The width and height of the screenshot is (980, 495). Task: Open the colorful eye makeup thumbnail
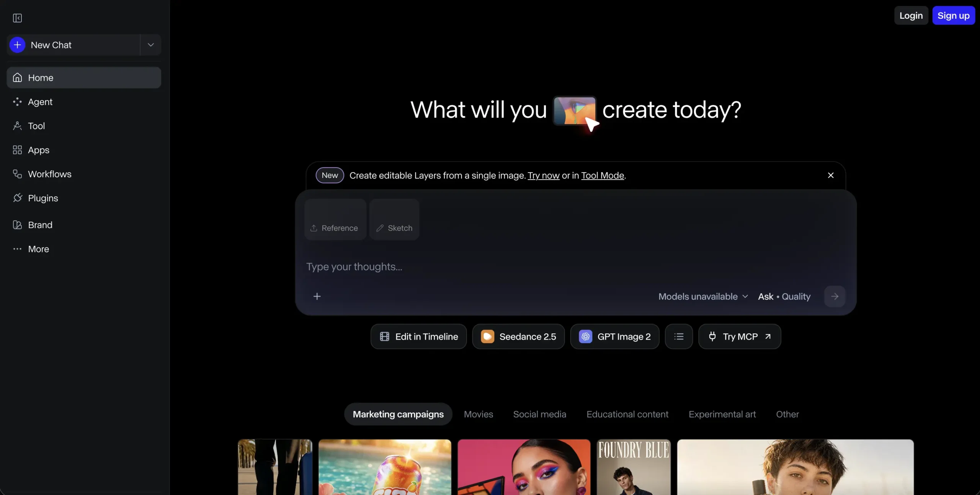[524, 467]
